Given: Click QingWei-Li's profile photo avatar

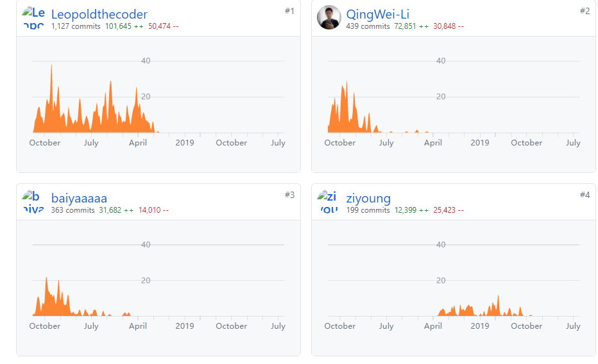Looking at the screenshot, I should point(329,17).
